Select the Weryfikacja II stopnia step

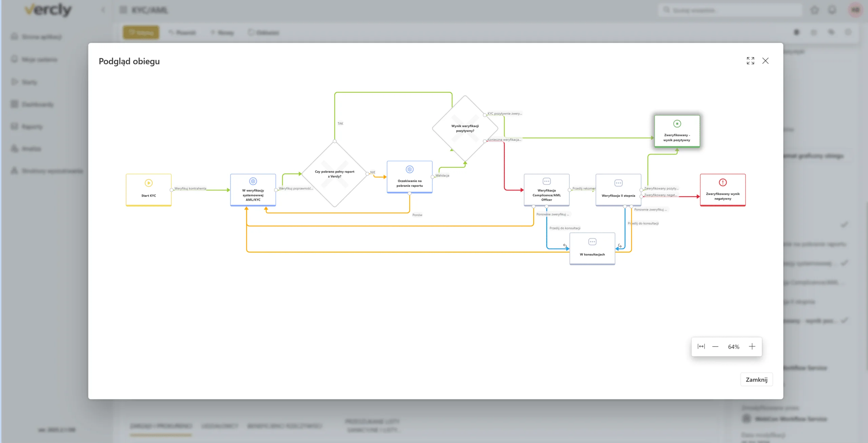point(618,190)
